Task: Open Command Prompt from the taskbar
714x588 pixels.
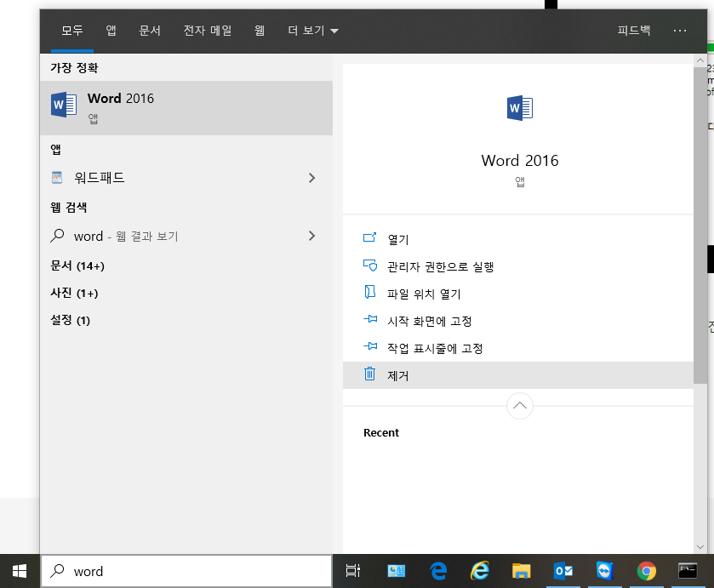Action: click(x=688, y=571)
